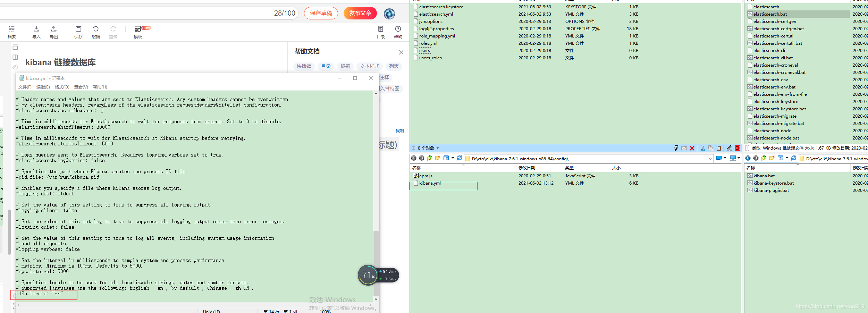The image size is (868, 313).
Task: Close the 帮助文档 help panel
Action: [401, 52]
